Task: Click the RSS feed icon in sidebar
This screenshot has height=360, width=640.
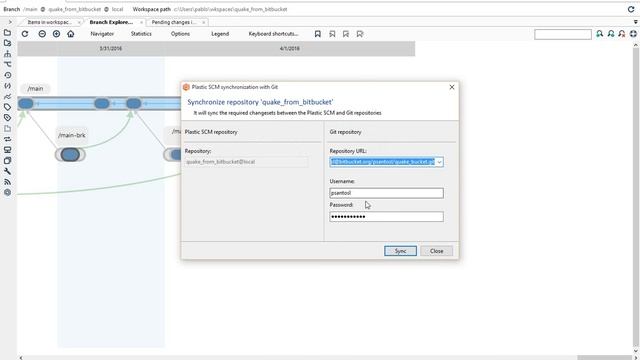Action: pyautogui.click(x=7, y=182)
